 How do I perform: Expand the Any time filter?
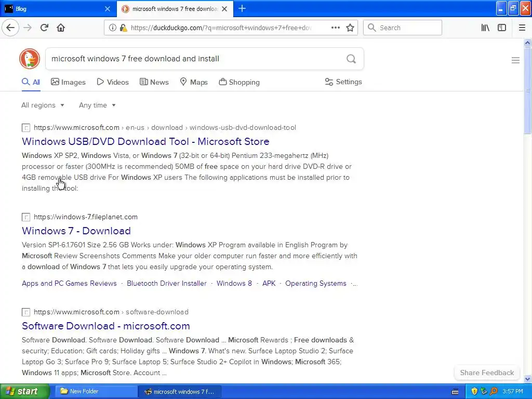click(x=97, y=105)
